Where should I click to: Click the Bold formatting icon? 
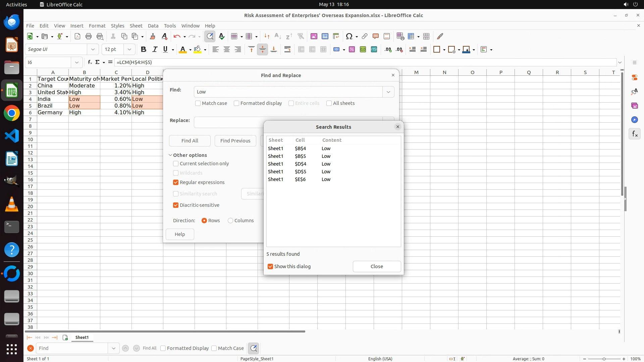click(144, 50)
